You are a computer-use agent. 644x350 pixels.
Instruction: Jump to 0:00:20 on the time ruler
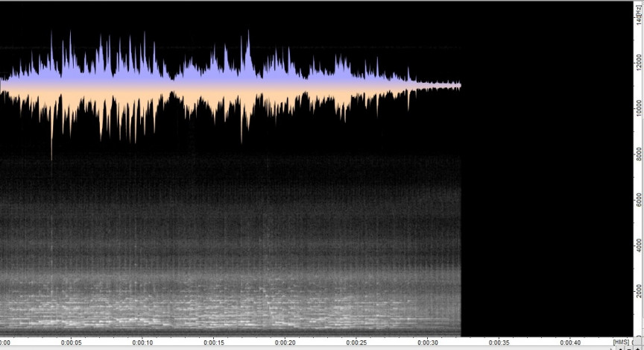(285, 343)
